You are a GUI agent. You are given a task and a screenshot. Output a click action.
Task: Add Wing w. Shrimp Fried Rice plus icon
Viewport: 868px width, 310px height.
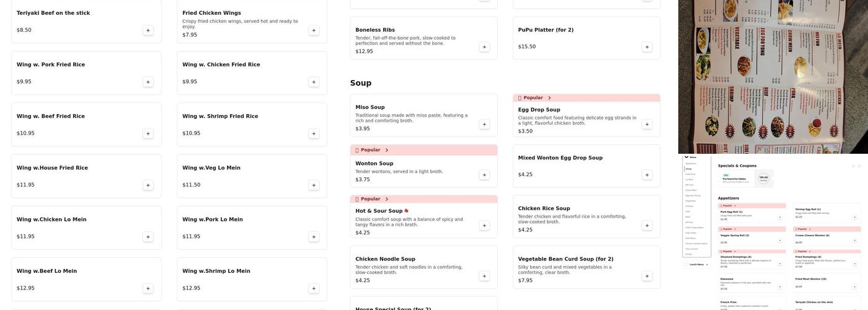pos(314,134)
